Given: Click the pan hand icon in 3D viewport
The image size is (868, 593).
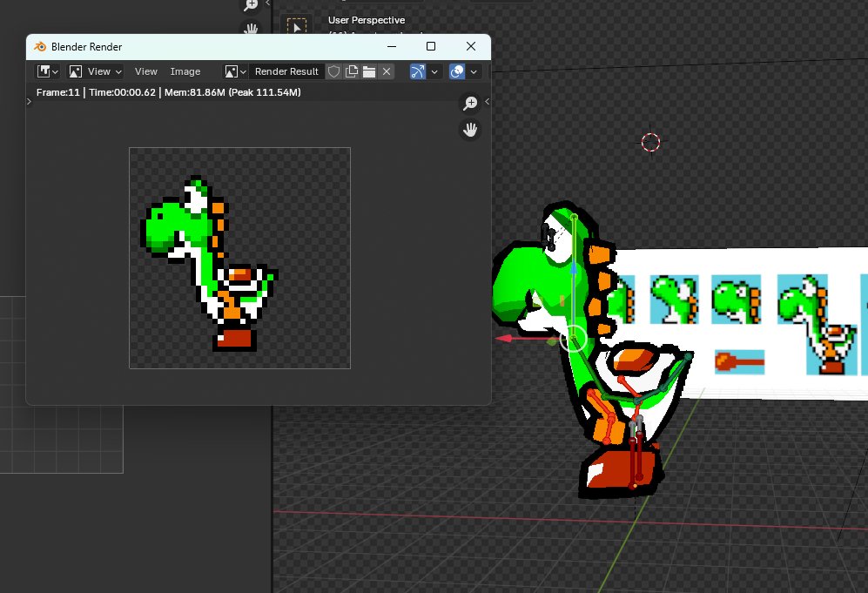Looking at the screenshot, I should tap(251, 30).
